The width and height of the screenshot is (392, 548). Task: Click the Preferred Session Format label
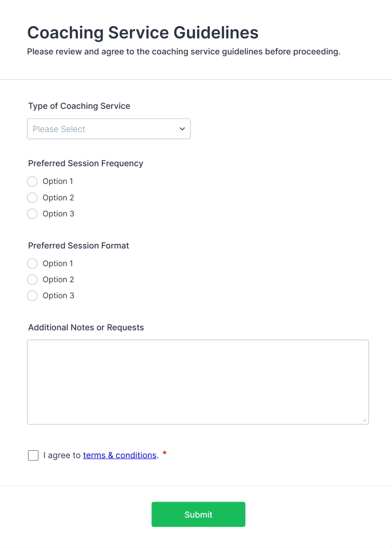(x=78, y=246)
